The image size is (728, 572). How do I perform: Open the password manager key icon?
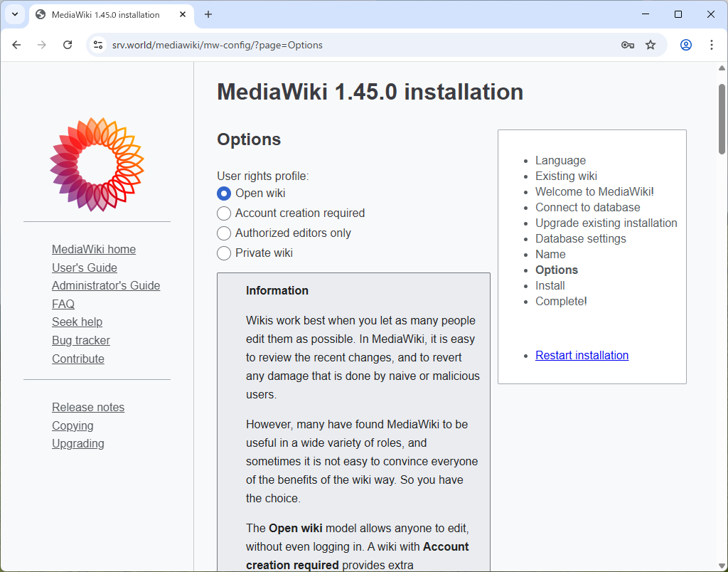click(x=627, y=44)
